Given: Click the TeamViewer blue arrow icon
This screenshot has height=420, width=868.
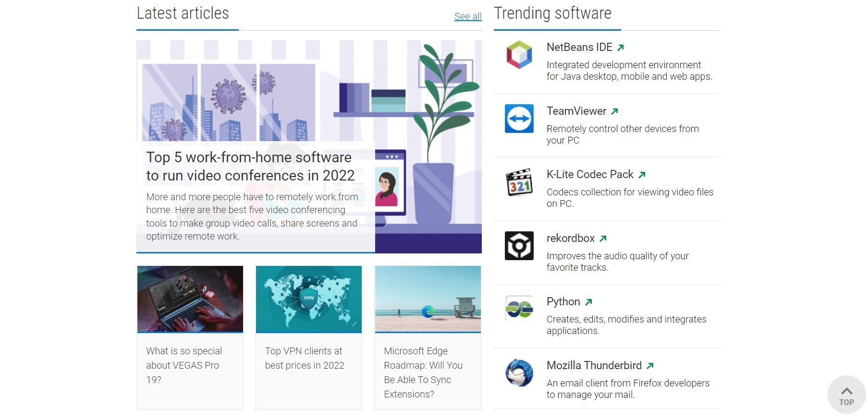Looking at the screenshot, I should coord(519,119).
